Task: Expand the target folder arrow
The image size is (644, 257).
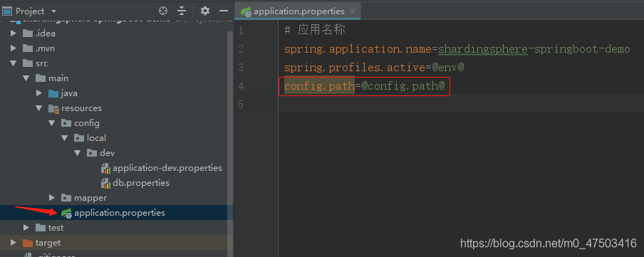Action: coord(14,243)
